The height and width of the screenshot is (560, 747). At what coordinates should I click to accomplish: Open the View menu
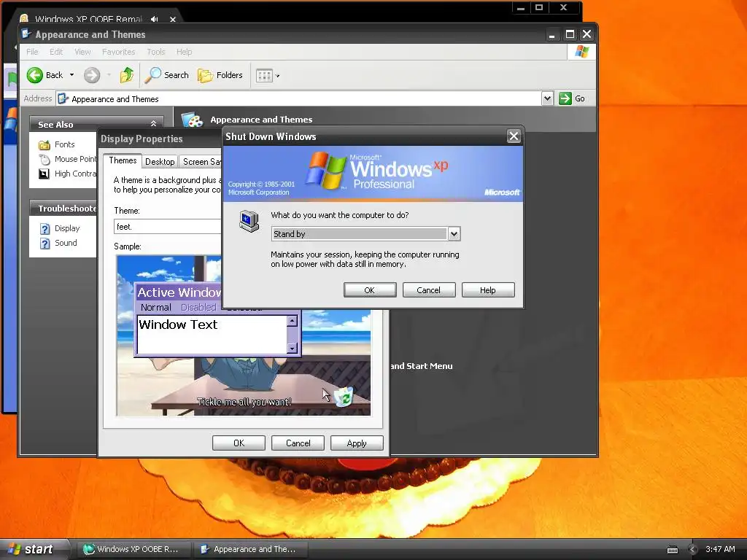pos(82,52)
